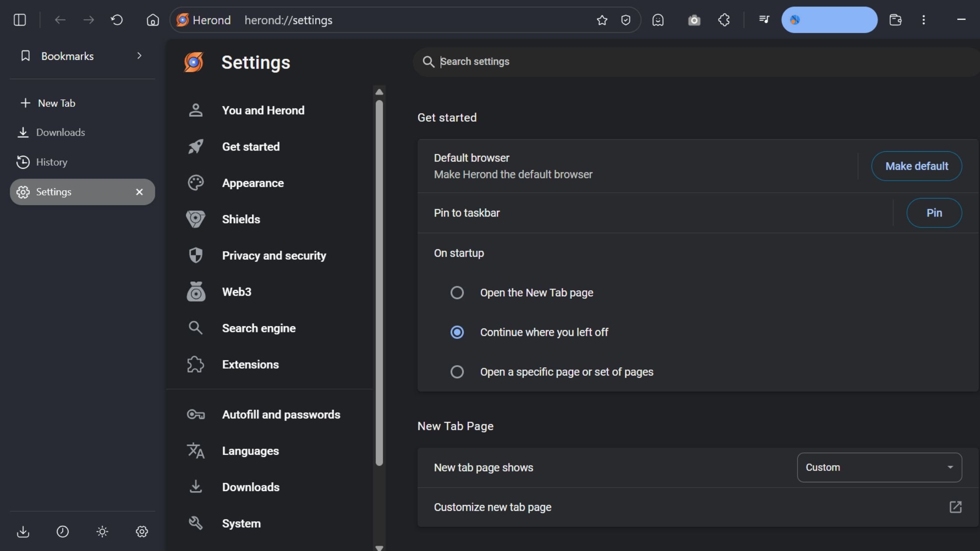Viewport: 980px width, 551px height.
Task: Switch to Privacy and security settings
Action: (x=274, y=255)
